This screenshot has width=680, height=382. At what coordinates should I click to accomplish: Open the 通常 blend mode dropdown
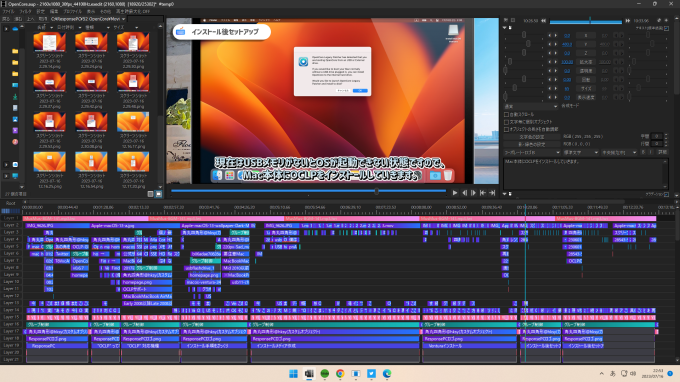pyautogui.click(x=531, y=106)
